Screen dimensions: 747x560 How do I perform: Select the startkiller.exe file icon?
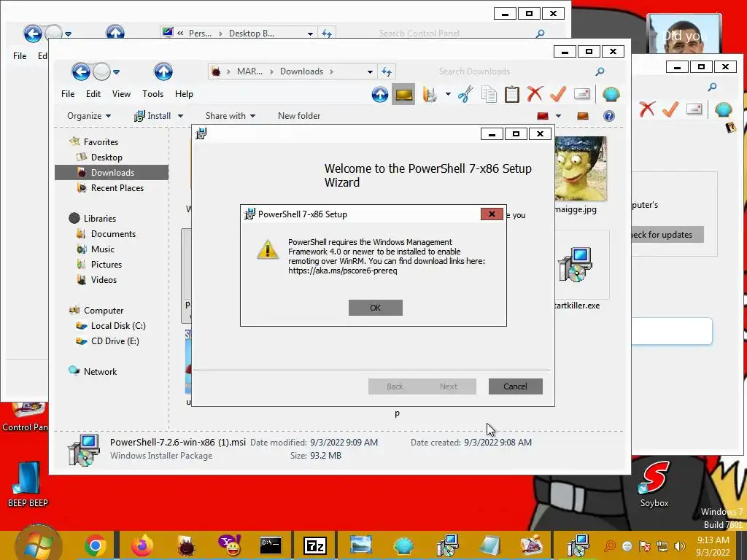coord(575,265)
